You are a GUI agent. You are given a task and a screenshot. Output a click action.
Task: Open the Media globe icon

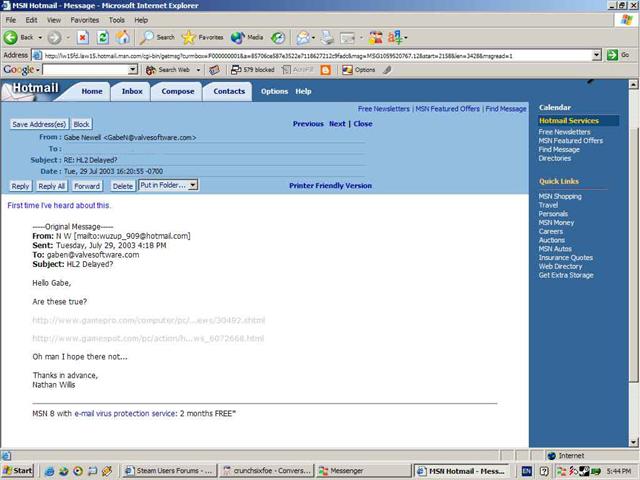pyautogui.click(x=238, y=38)
